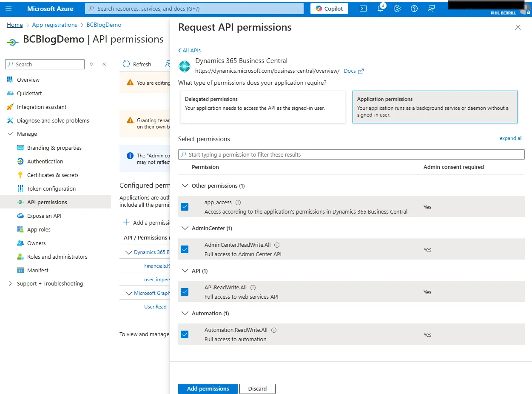Click info icon next to AdminCenter.ReadWrite.All

pyautogui.click(x=277, y=245)
